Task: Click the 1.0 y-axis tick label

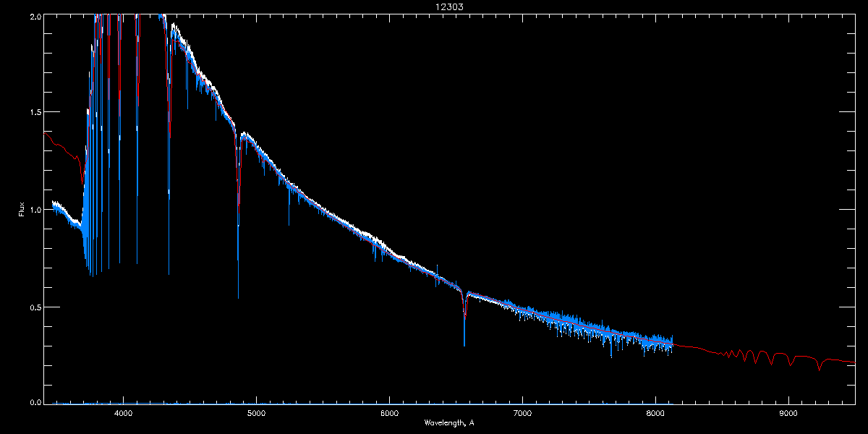Action: [x=35, y=210]
